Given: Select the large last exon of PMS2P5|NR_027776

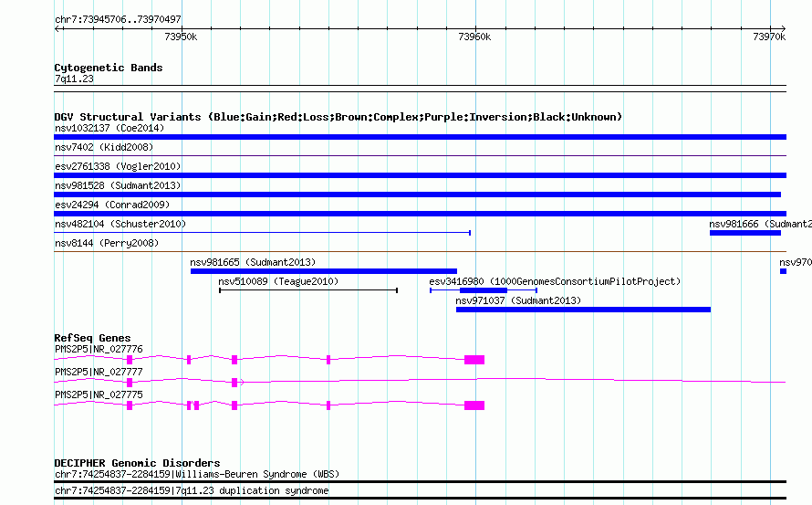Looking at the screenshot, I should (x=474, y=360).
